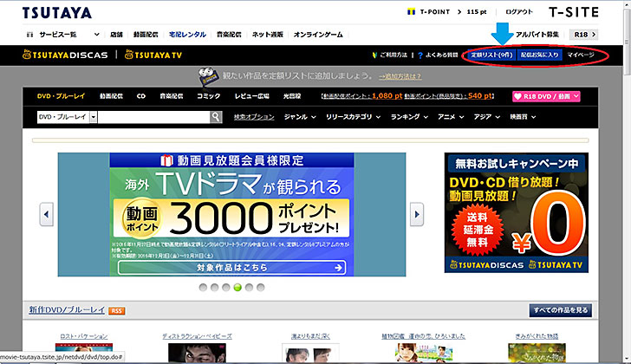
Task: Select the third carousel dot
Action: click(225, 287)
